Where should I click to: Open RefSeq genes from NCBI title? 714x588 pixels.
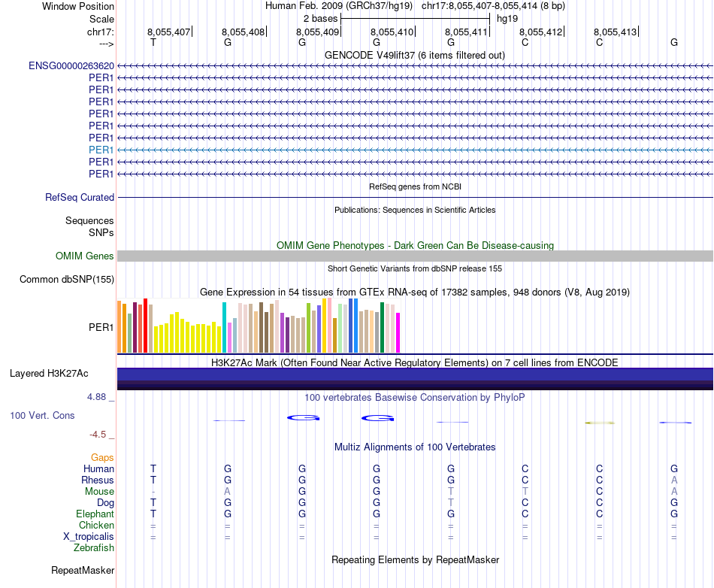[415, 186]
